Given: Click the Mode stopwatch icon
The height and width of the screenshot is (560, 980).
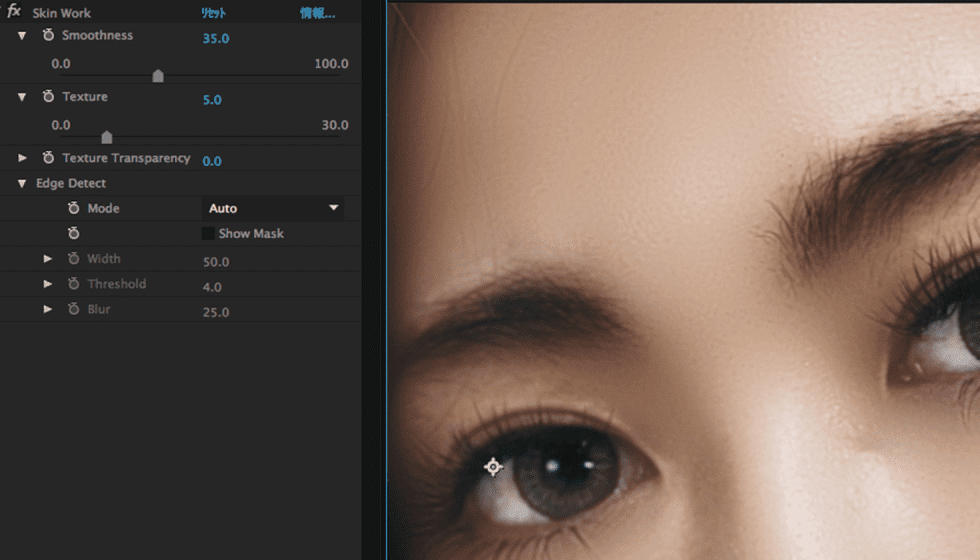Looking at the screenshot, I should [74, 208].
